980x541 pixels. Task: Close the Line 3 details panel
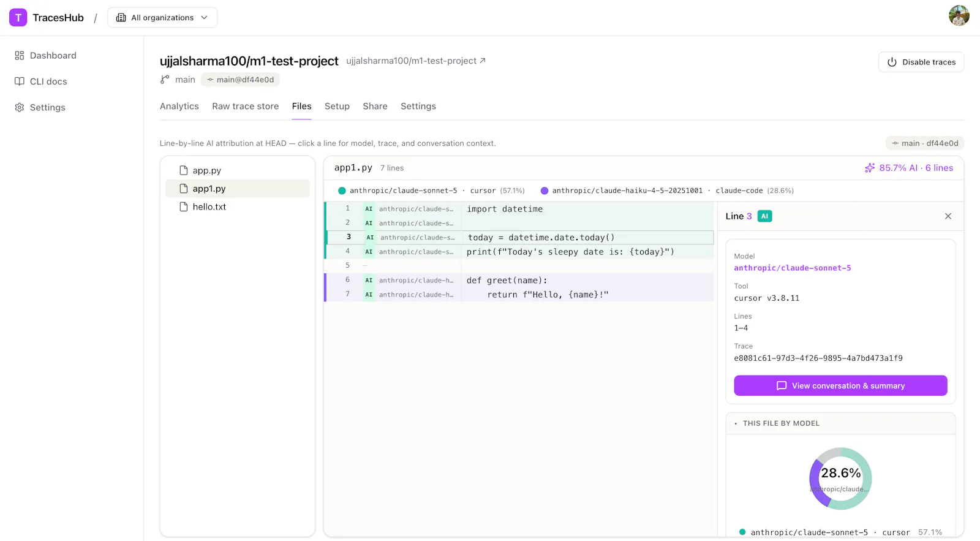pos(948,216)
